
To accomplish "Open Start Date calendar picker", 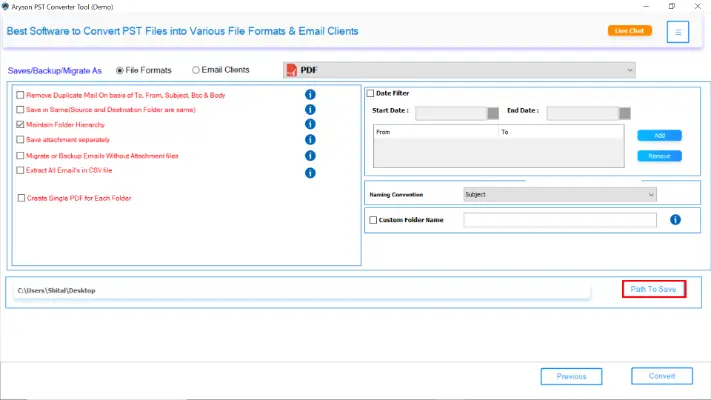I will click(493, 112).
